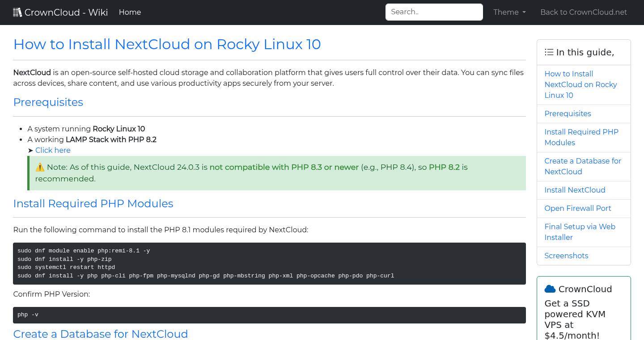Select Home in the navigation bar
Viewport: 644px width, 340px height.
click(x=130, y=12)
